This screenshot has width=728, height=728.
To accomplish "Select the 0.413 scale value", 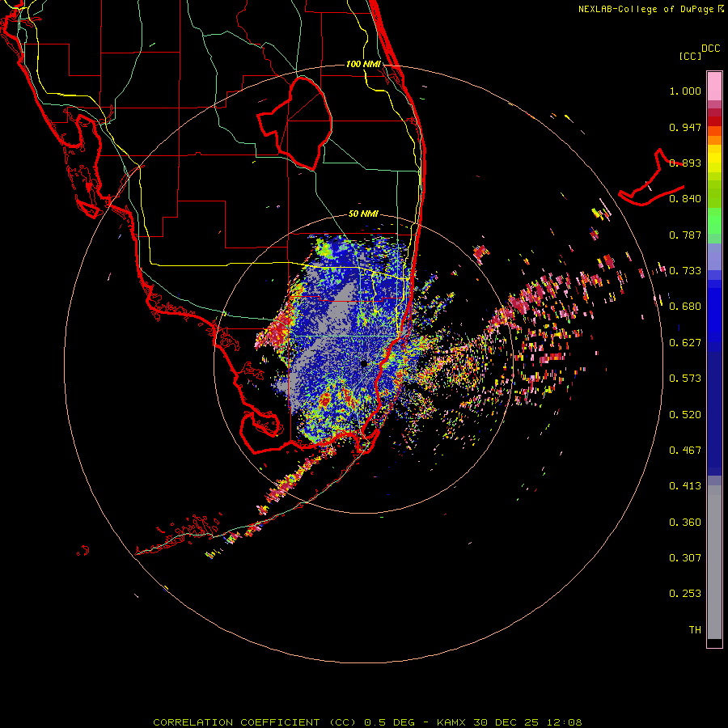I will (x=685, y=486).
